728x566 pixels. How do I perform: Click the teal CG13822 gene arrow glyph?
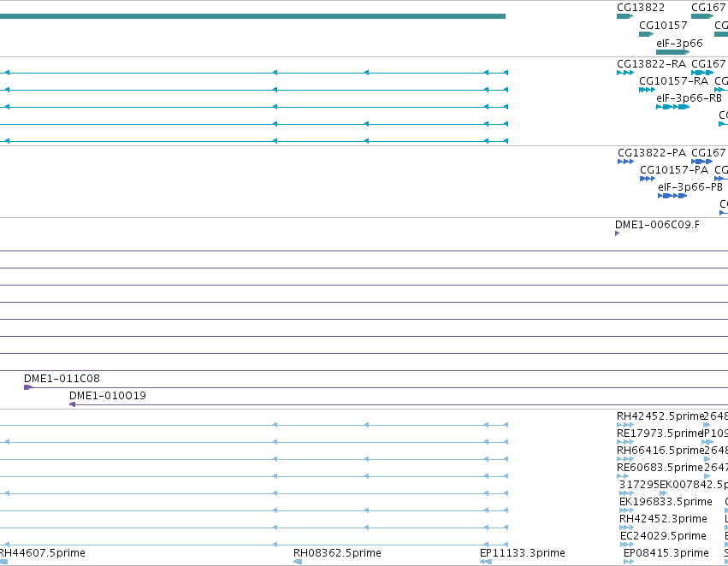(625, 16)
